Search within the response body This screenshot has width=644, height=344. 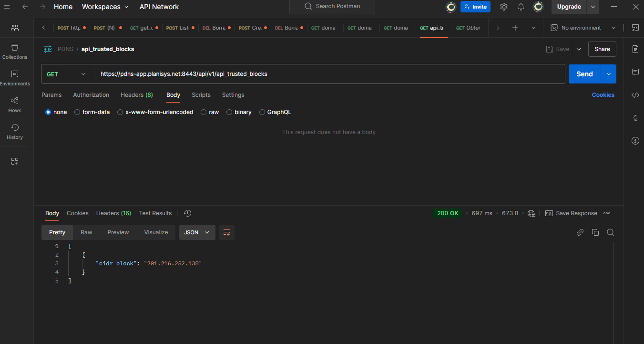pyautogui.click(x=611, y=232)
